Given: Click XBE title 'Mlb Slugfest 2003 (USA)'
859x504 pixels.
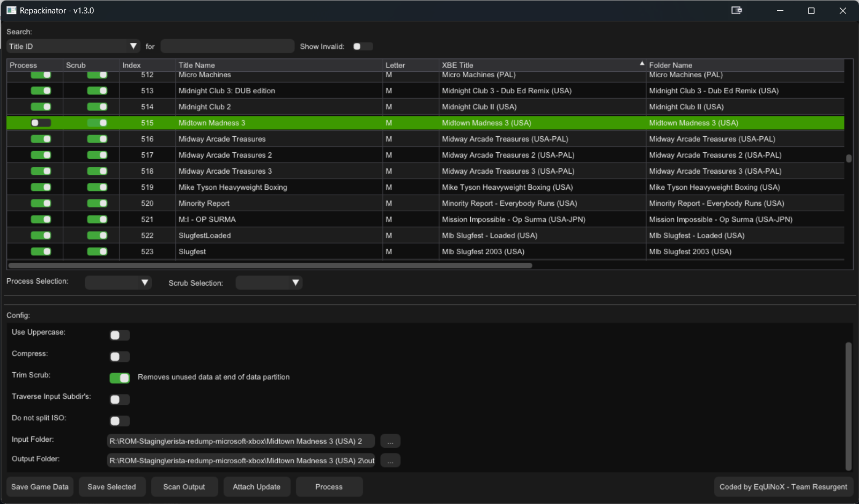Looking at the screenshot, I should point(483,251).
